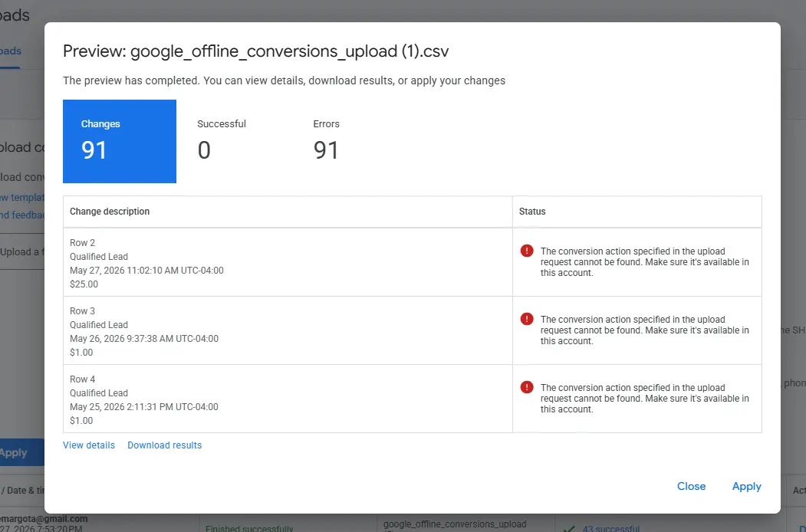Click the May 27, 2026 11:02:10 AM timestamp
This screenshot has width=806, height=532.
click(x=146, y=271)
